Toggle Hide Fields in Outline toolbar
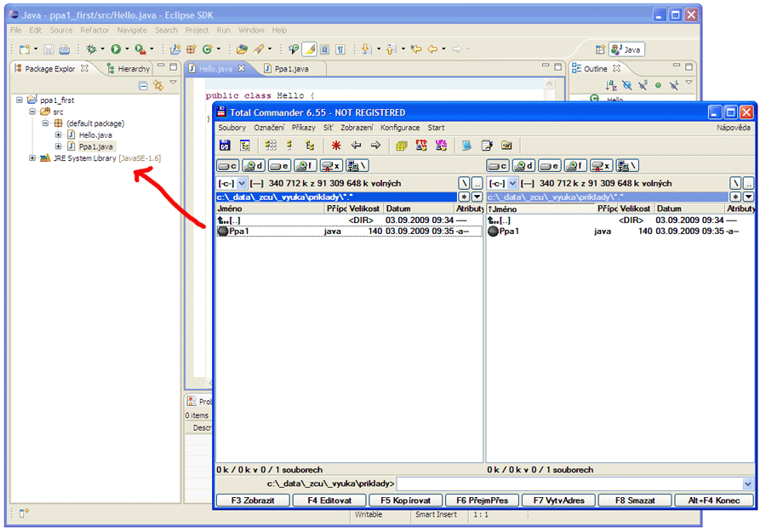Screen dimensions: 766x532 click(x=627, y=85)
